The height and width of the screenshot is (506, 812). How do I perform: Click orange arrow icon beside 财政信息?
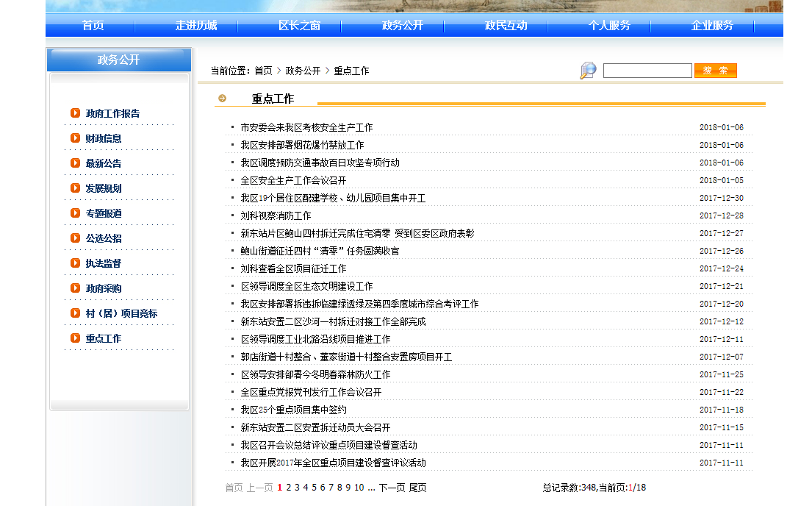coord(76,138)
